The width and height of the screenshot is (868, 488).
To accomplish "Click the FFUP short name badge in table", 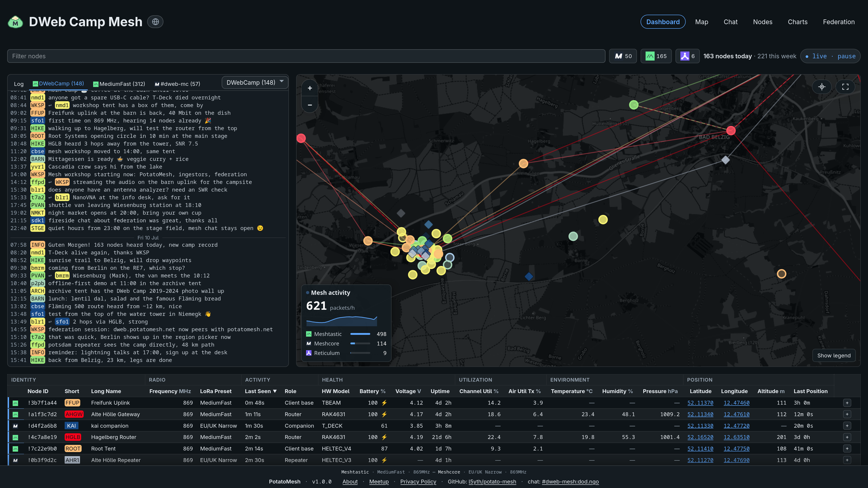I will coord(72,403).
